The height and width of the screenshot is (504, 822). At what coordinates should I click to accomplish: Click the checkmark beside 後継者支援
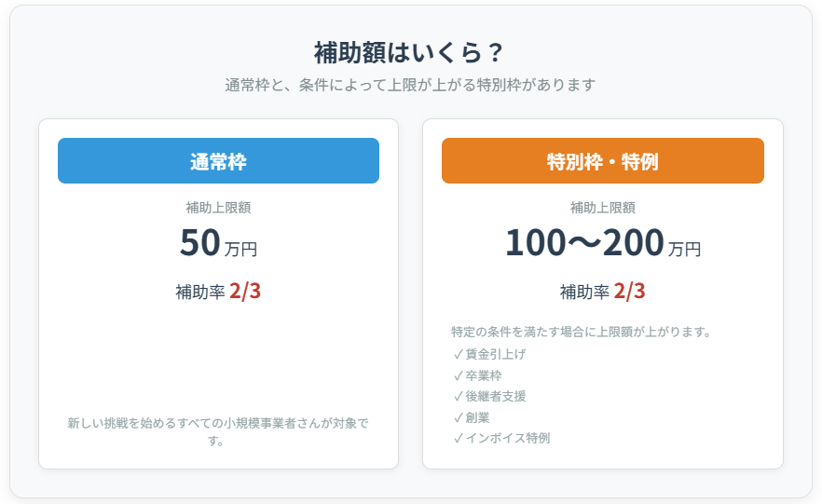(x=459, y=397)
